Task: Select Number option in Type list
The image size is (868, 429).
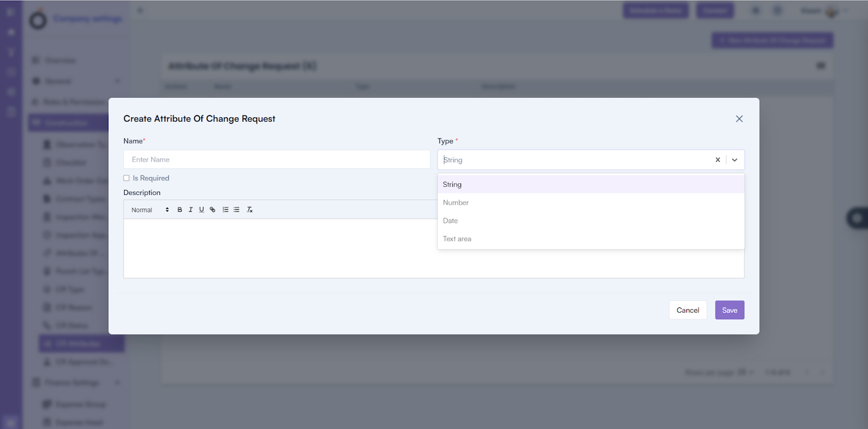Action: point(591,203)
